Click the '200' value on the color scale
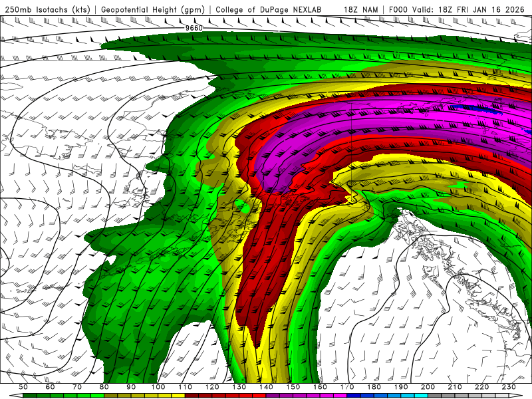This screenshot has width=532, height=399. coord(428,387)
